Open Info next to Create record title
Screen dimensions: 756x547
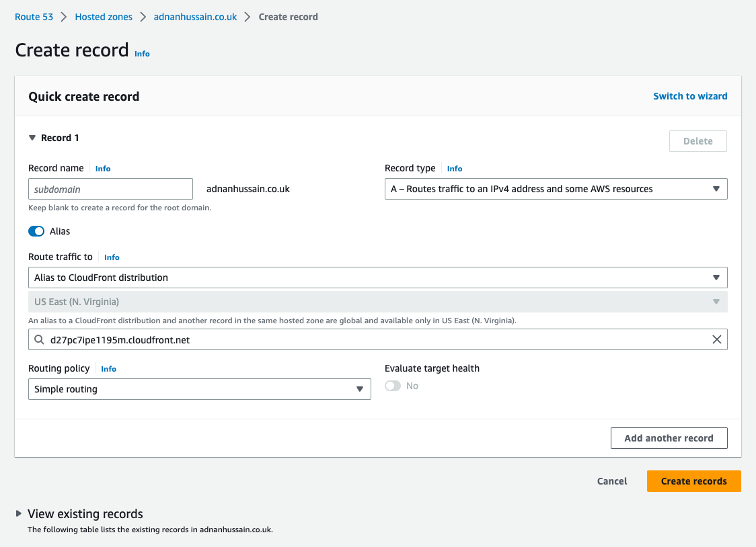point(142,54)
